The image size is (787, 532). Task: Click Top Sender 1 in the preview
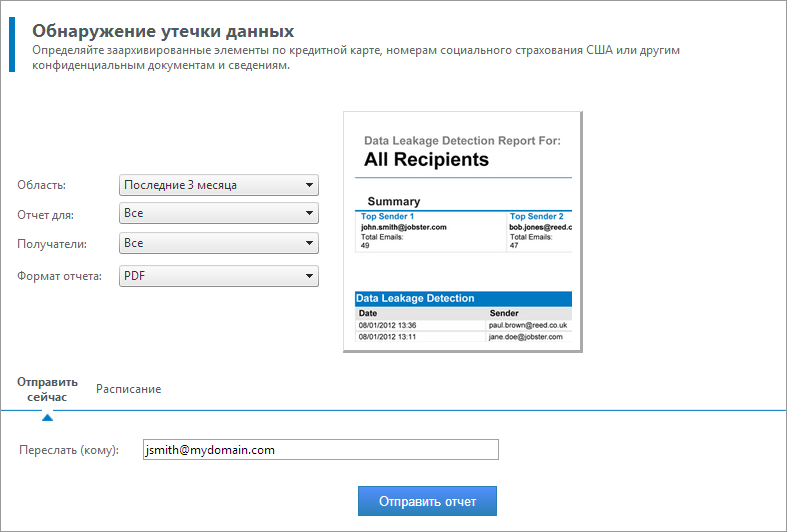click(387, 216)
